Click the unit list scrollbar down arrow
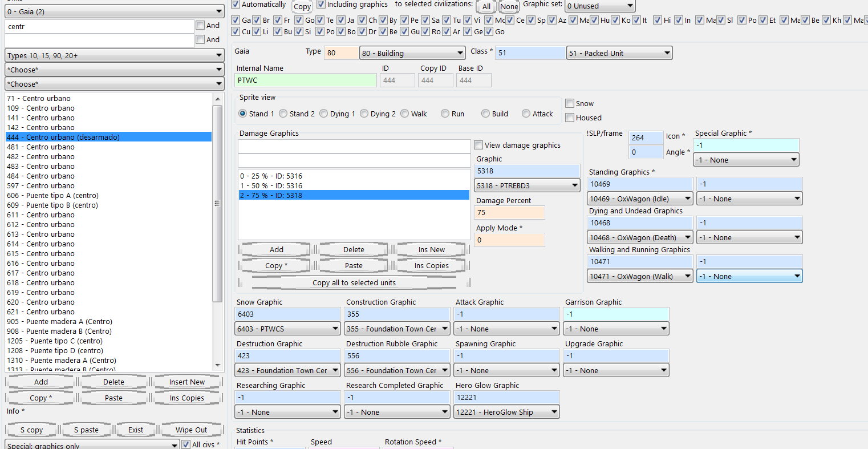This screenshot has width=868, height=449. 217,365
